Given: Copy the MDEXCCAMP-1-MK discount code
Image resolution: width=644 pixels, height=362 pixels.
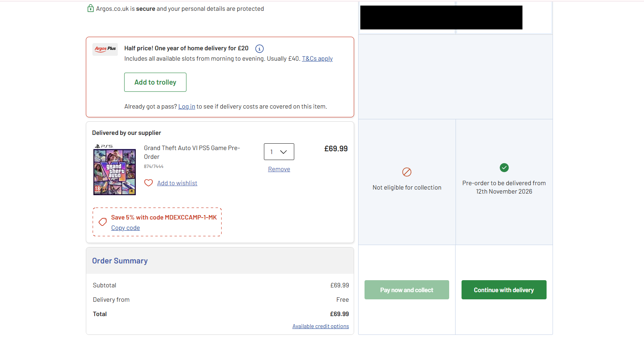Looking at the screenshot, I should tap(125, 228).
